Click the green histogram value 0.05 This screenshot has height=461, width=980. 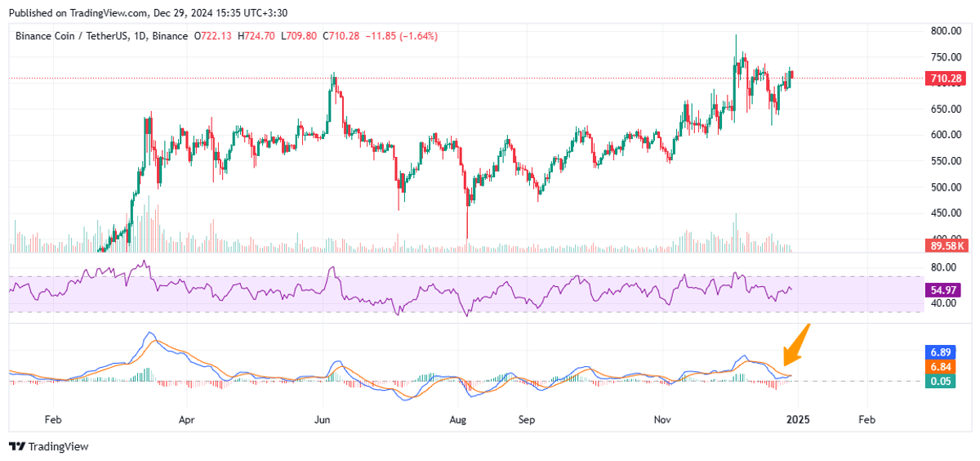(942, 382)
